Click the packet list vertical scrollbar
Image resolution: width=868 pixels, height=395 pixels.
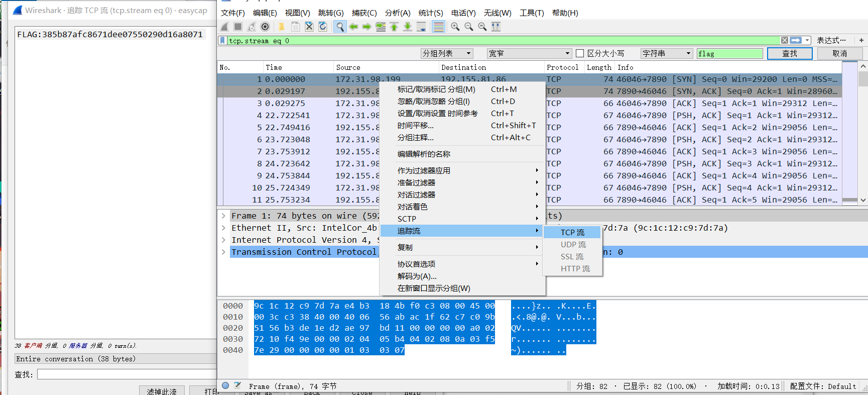[x=863, y=133]
